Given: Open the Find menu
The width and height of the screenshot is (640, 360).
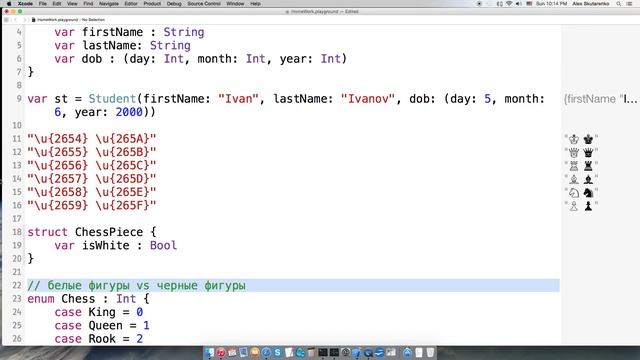Looking at the screenshot, I should click(88, 4).
